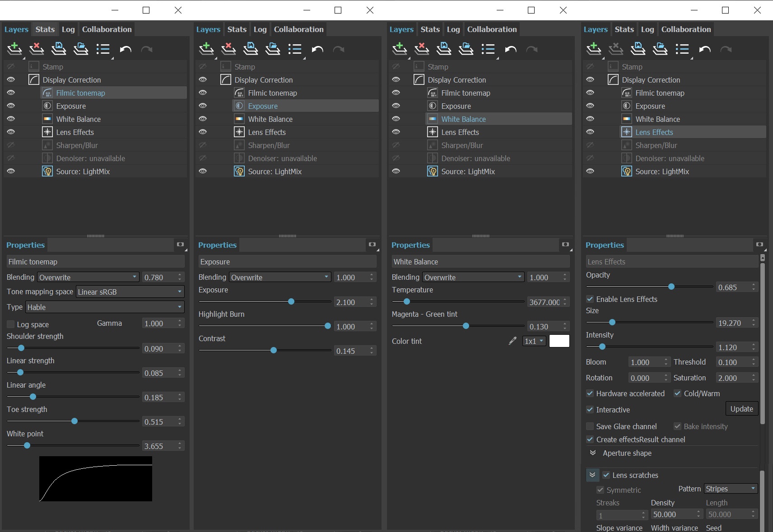Screen dimensions: 773x532
Task: Click the Update button
Action: pyautogui.click(x=742, y=409)
